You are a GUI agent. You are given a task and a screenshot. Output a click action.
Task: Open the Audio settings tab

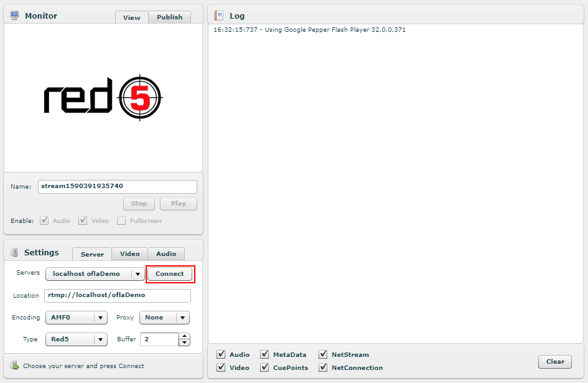point(166,254)
